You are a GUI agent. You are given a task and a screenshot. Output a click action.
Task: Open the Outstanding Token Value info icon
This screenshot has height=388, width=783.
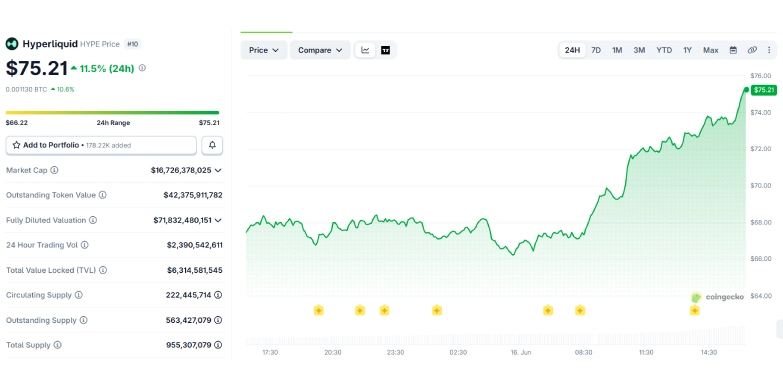pos(102,195)
